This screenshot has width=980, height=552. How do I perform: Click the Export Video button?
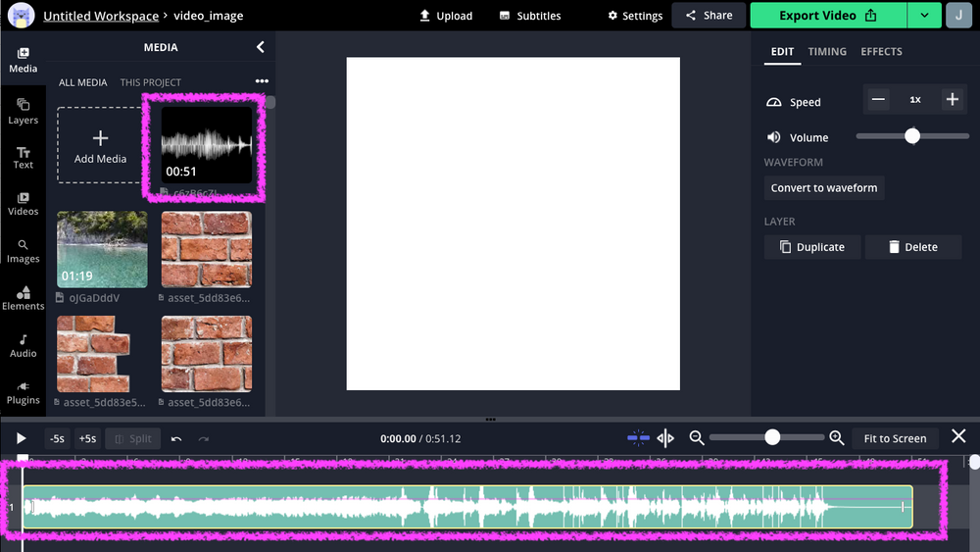[828, 16]
